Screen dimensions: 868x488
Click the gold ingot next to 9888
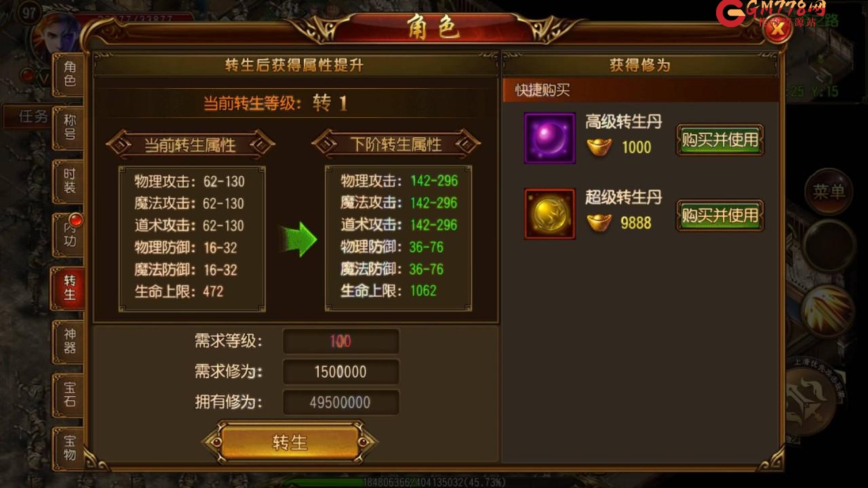pyautogui.click(x=599, y=222)
